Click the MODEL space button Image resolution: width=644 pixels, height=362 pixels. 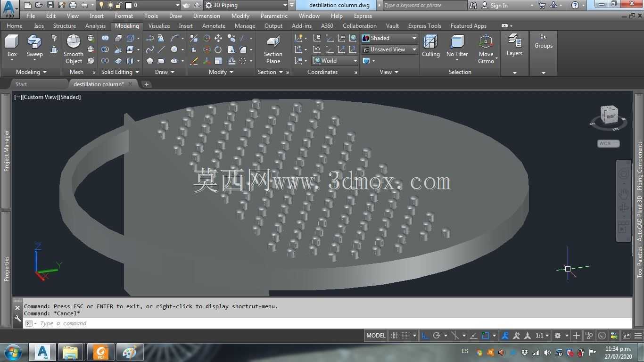pos(376,336)
